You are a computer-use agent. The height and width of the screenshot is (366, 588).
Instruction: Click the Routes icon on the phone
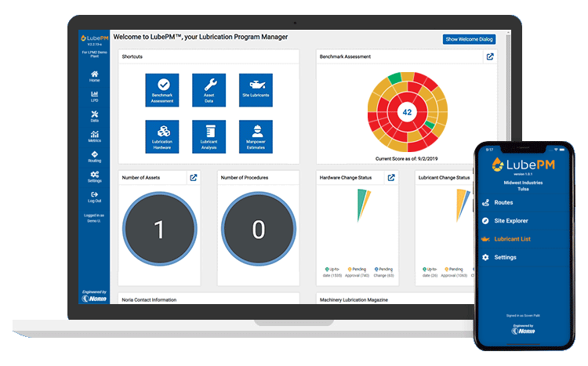[485, 202]
